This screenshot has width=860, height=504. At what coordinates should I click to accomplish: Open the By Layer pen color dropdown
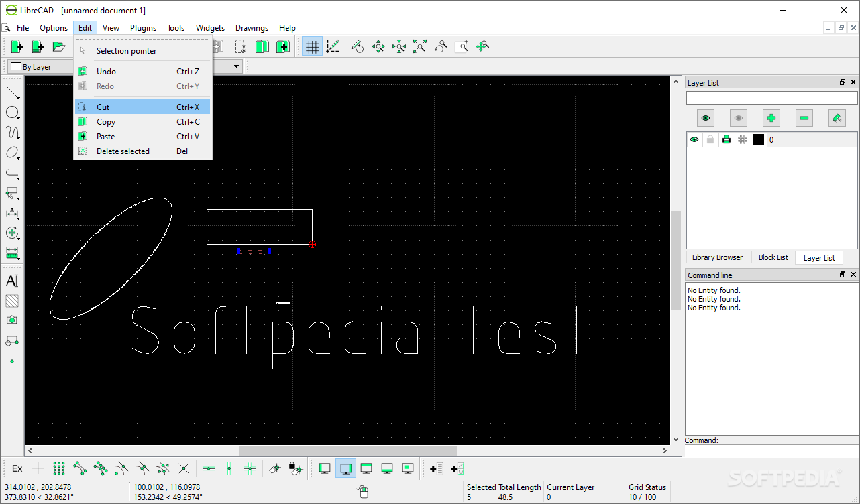coord(40,66)
